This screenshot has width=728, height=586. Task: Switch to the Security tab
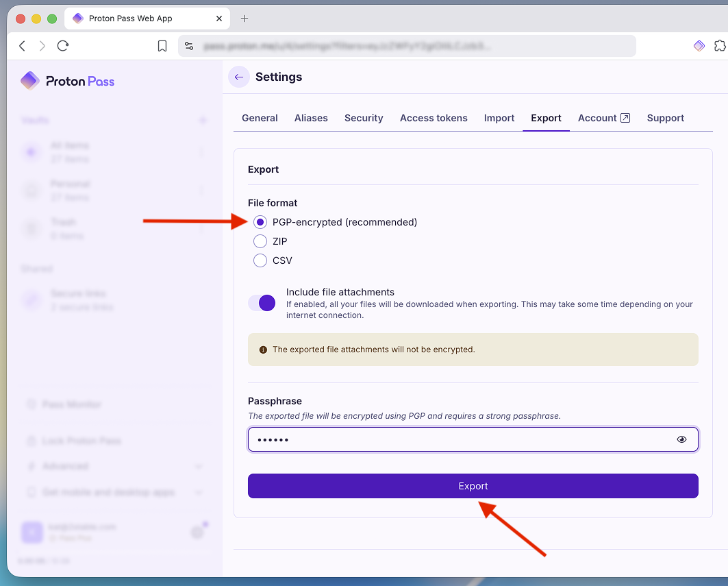364,118
